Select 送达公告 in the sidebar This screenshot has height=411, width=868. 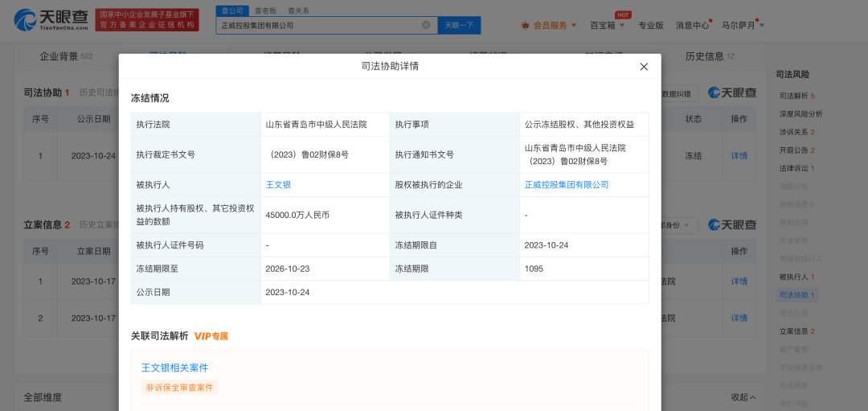[x=793, y=313]
